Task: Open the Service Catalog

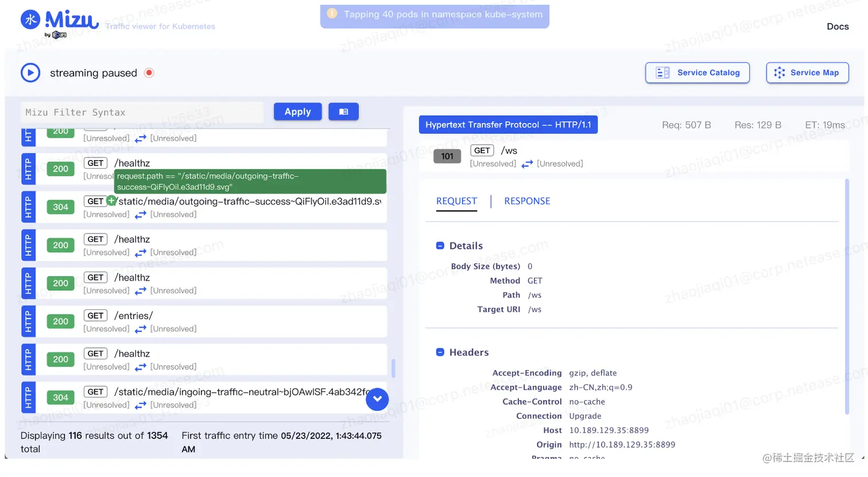Action: coord(697,73)
